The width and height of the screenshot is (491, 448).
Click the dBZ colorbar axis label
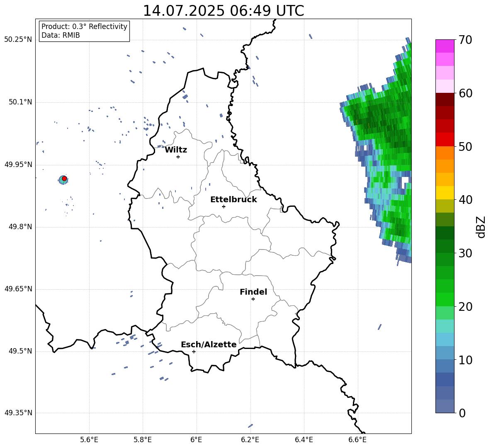coord(481,227)
